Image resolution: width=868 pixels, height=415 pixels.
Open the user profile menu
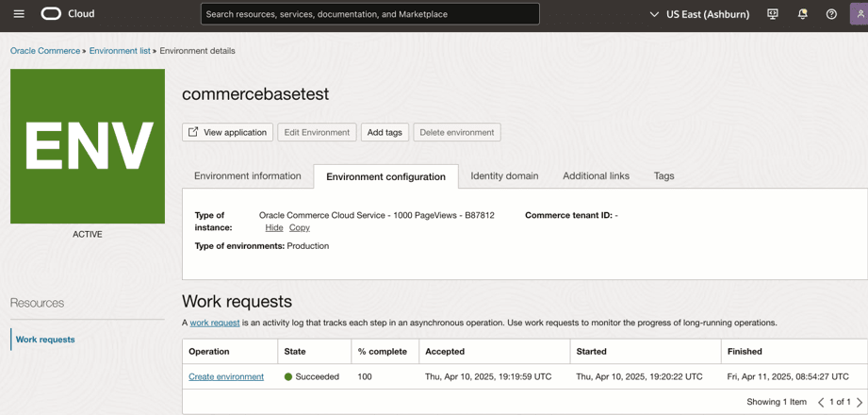[859, 14]
